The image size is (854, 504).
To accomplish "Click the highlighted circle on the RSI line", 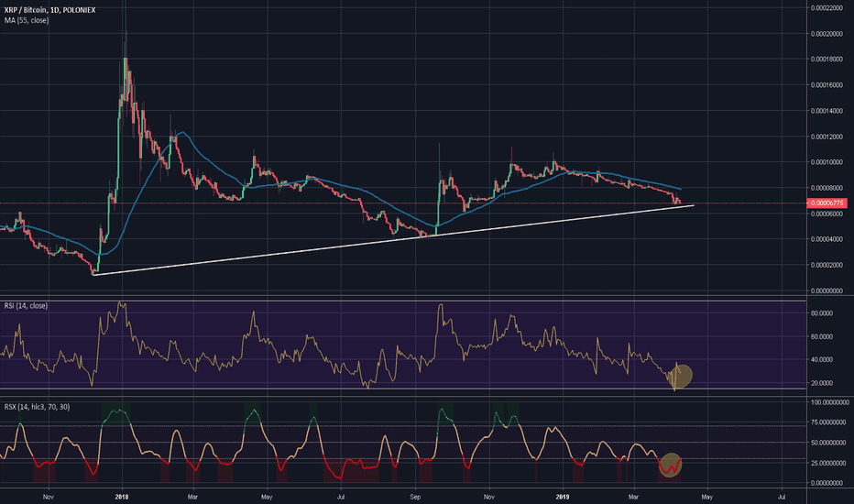I will (681, 376).
